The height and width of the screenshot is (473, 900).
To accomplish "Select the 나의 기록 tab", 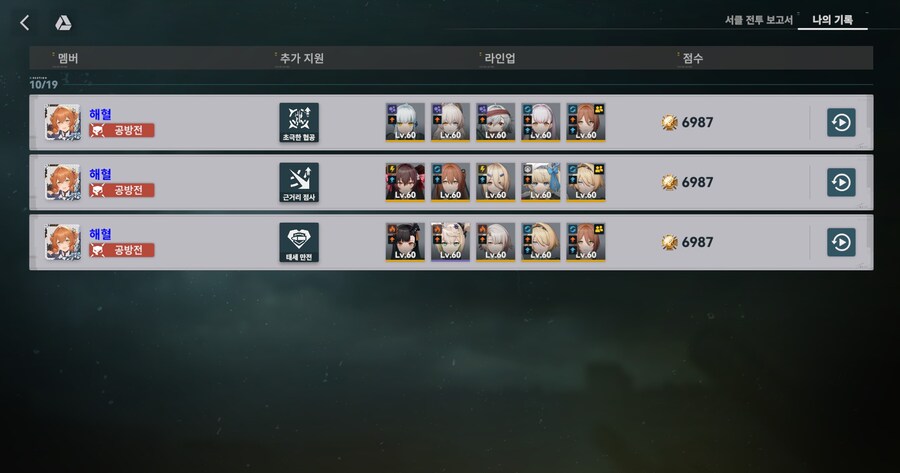I will 832,20.
